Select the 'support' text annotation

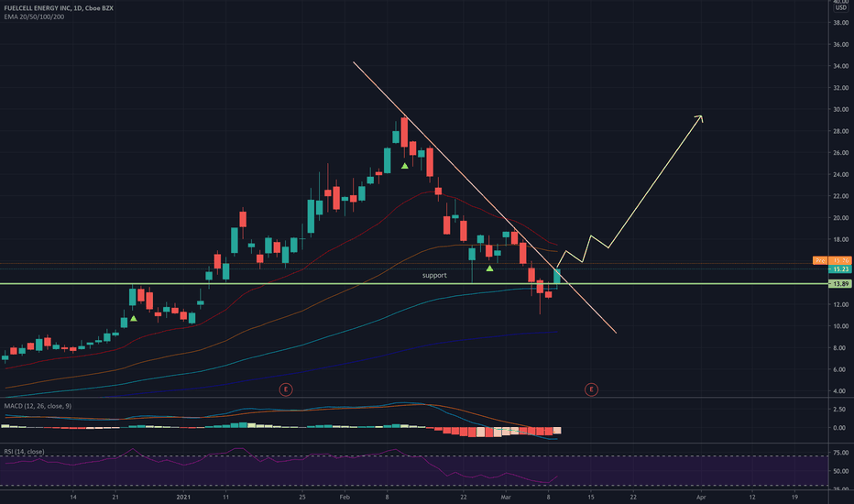(434, 275)
